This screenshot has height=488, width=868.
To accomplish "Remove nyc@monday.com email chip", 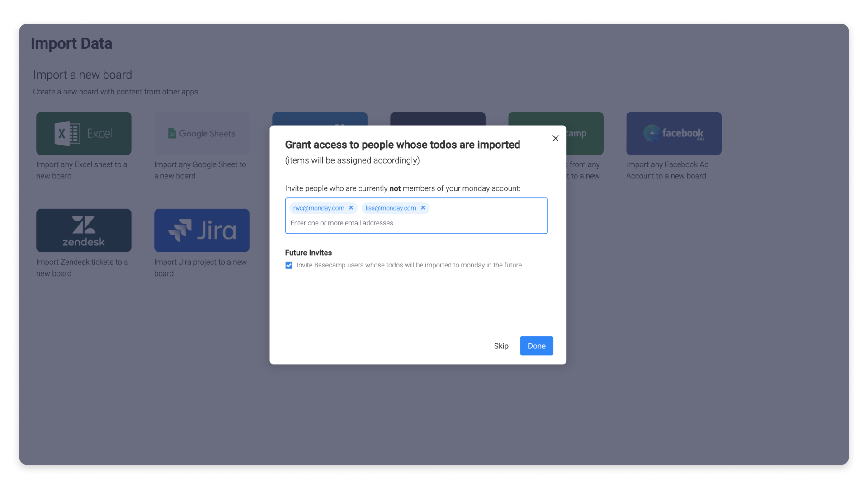I will point(351,208).
